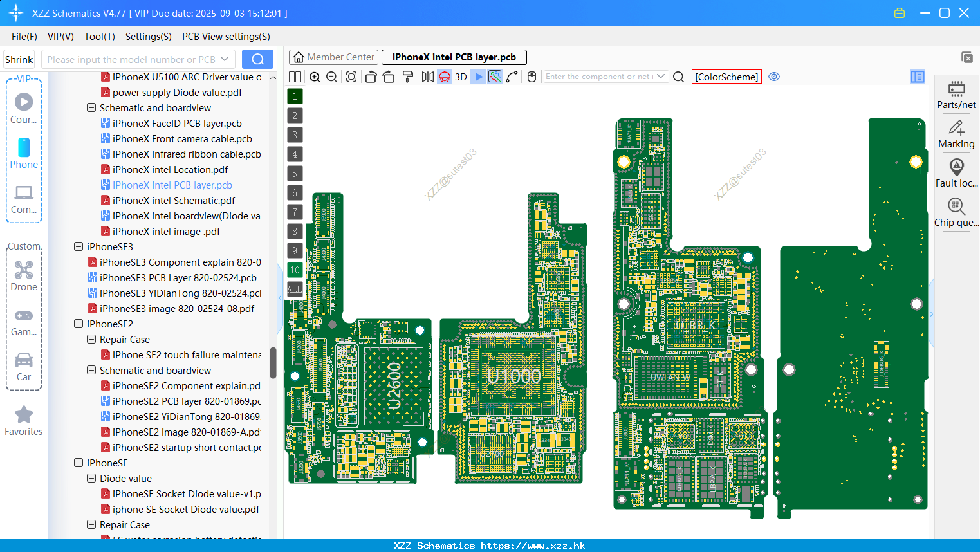Open the Marking tool
The width and height of the screenshot is (980, 552).
coord(956,134)
